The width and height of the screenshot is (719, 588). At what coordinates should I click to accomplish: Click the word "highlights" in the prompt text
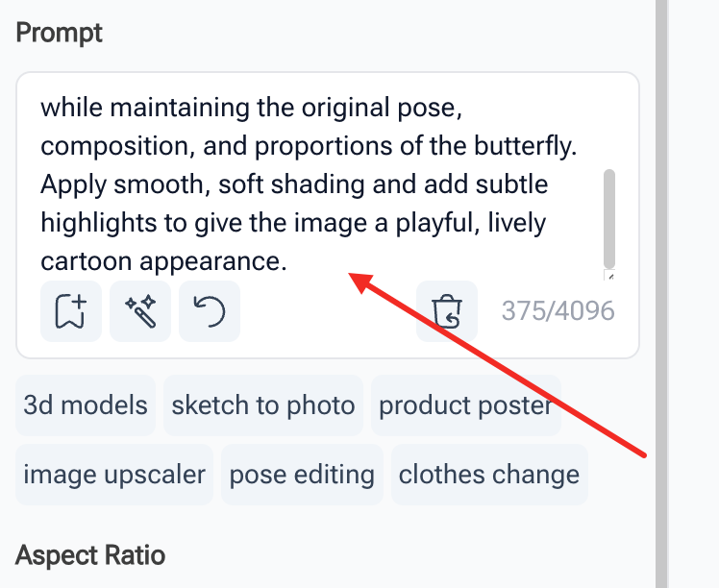pyautogui.click(x=100, y=223)
